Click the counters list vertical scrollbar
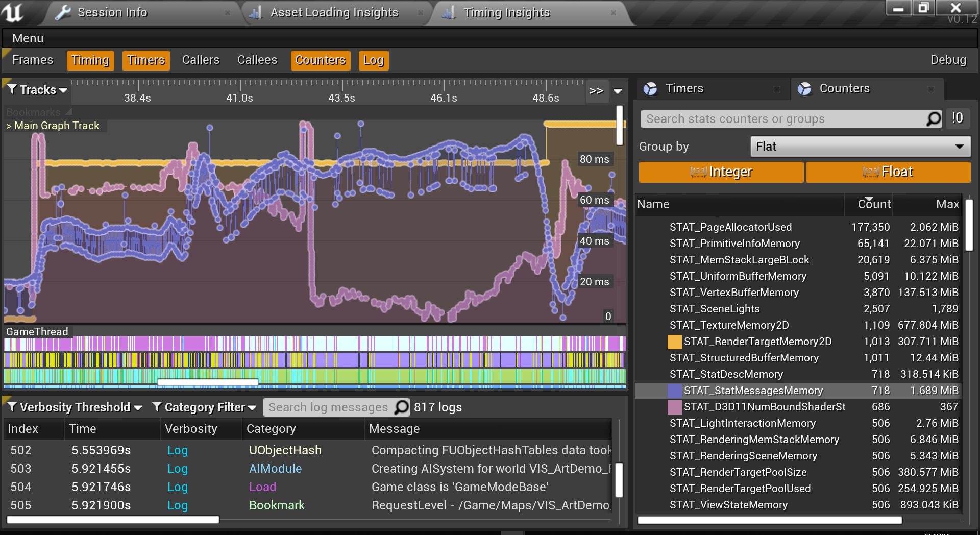This screenshot has height=535, width=980. click(969, 224)
